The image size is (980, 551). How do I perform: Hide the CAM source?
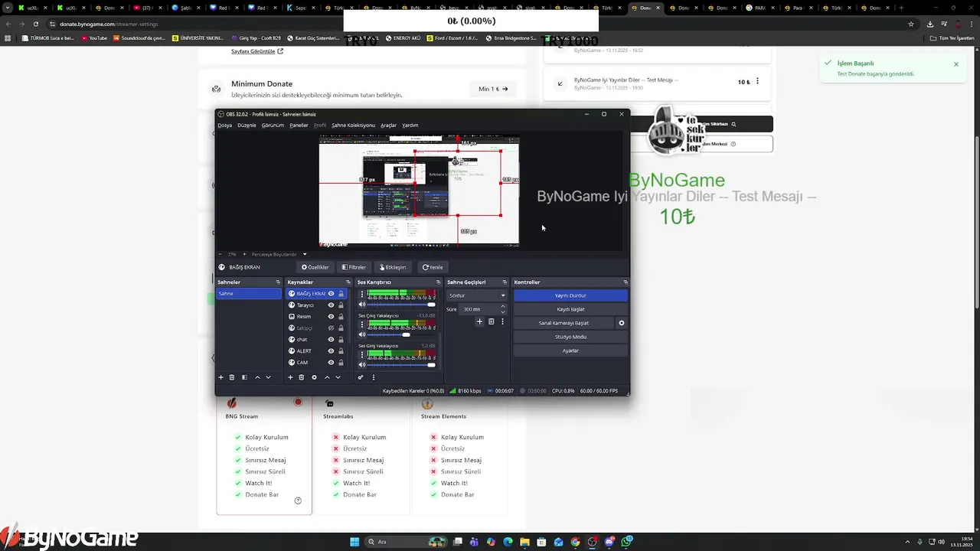tap(331, 363)
